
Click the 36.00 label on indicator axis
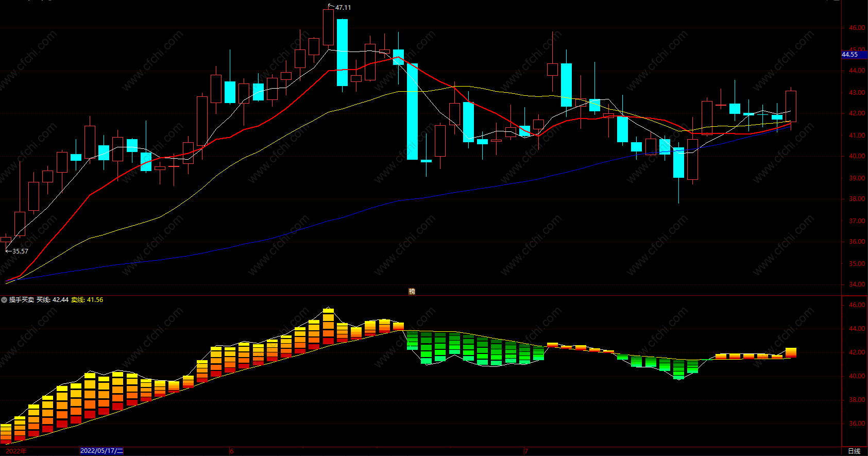pyautogui.click(x=857, y=424)
